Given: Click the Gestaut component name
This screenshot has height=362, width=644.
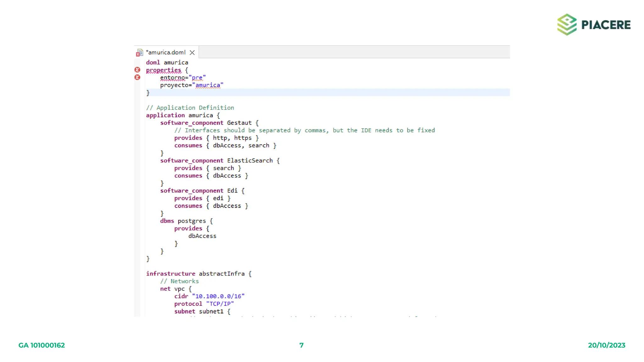Looking at the screenshot, I should (x=239, y=123).
